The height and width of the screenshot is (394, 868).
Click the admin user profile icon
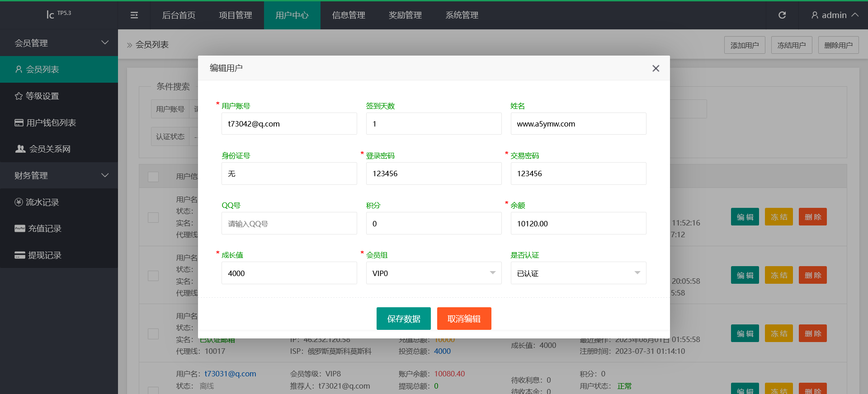[x=815, y=15]
